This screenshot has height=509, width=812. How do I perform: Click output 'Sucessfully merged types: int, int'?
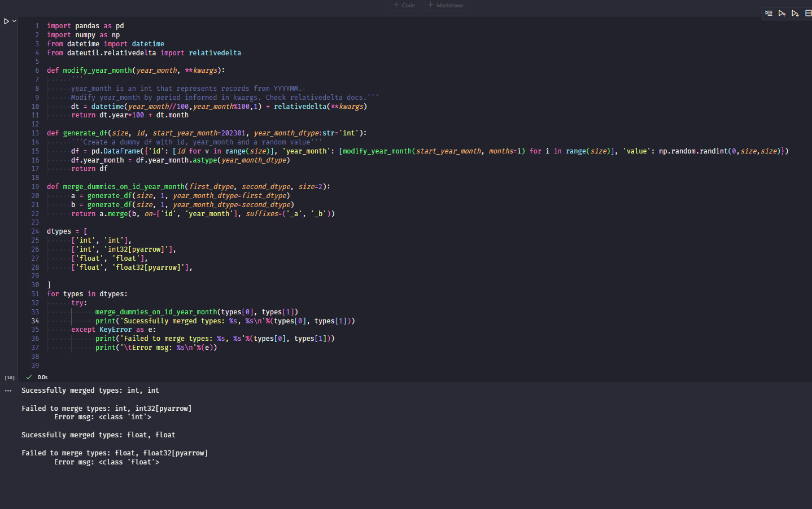coord(90,390)
